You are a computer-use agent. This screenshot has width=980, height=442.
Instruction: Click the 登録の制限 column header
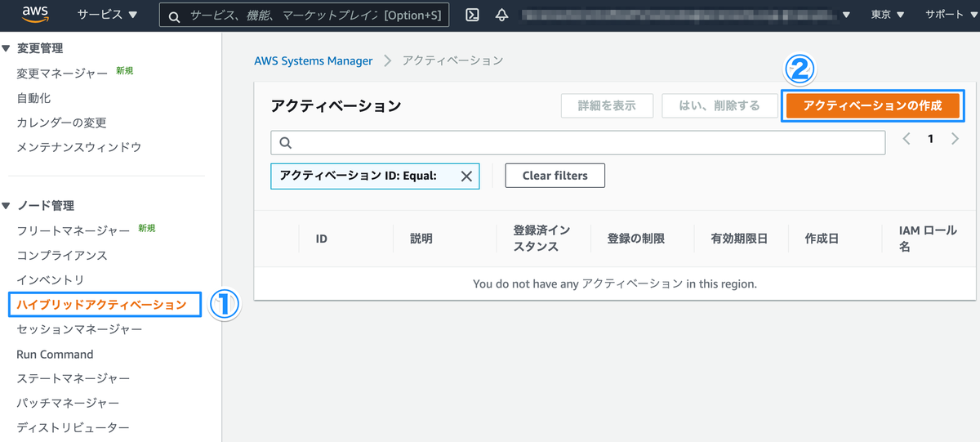(635, 239)
